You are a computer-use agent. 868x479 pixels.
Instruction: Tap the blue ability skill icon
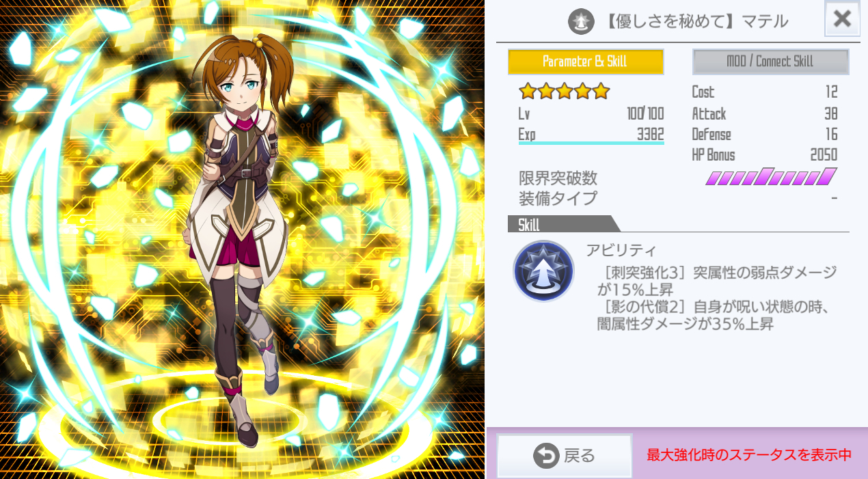click(543, 271)
